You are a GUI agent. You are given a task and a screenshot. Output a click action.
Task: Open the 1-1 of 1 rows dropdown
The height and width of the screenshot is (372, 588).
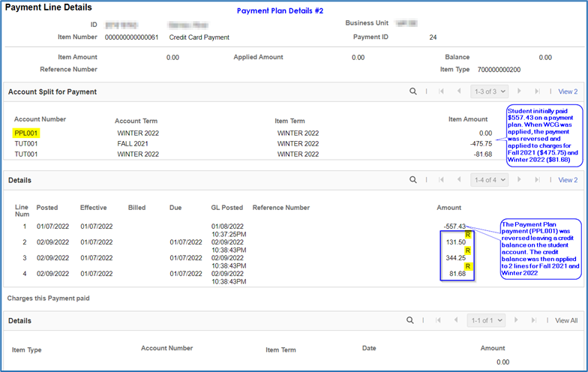coord(486,320)
